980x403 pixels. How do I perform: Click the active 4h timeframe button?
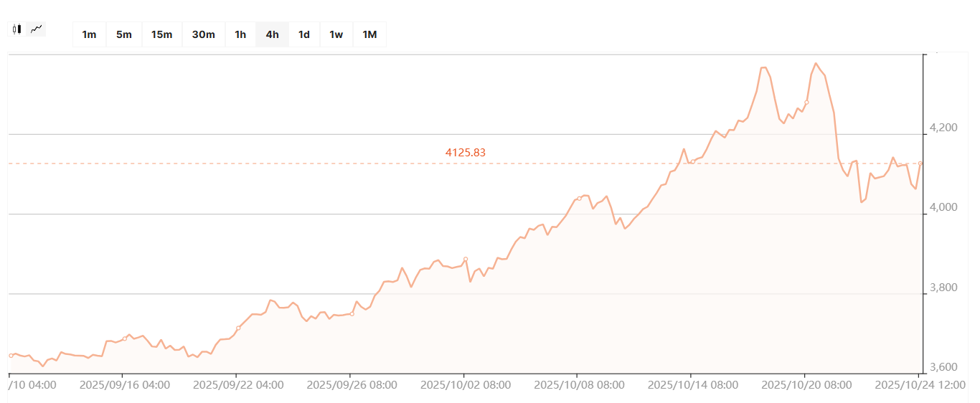[272, 34]
